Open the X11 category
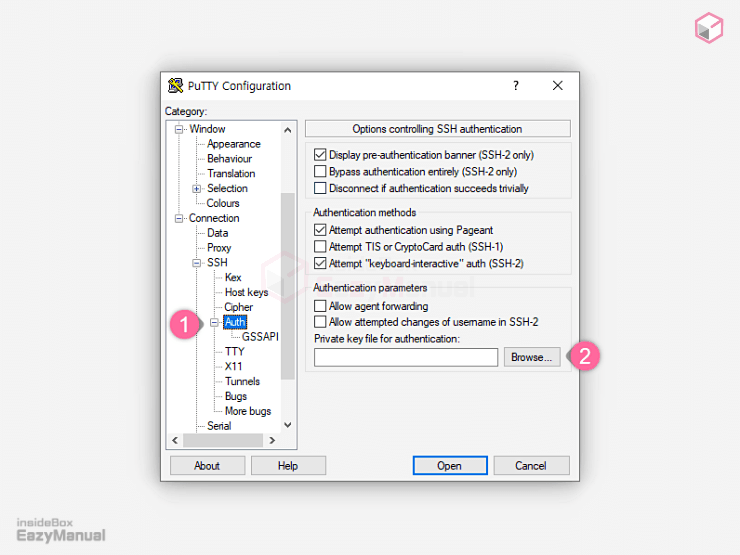The height and width of the screenshot is (555, 740). [x=234, y=367]
